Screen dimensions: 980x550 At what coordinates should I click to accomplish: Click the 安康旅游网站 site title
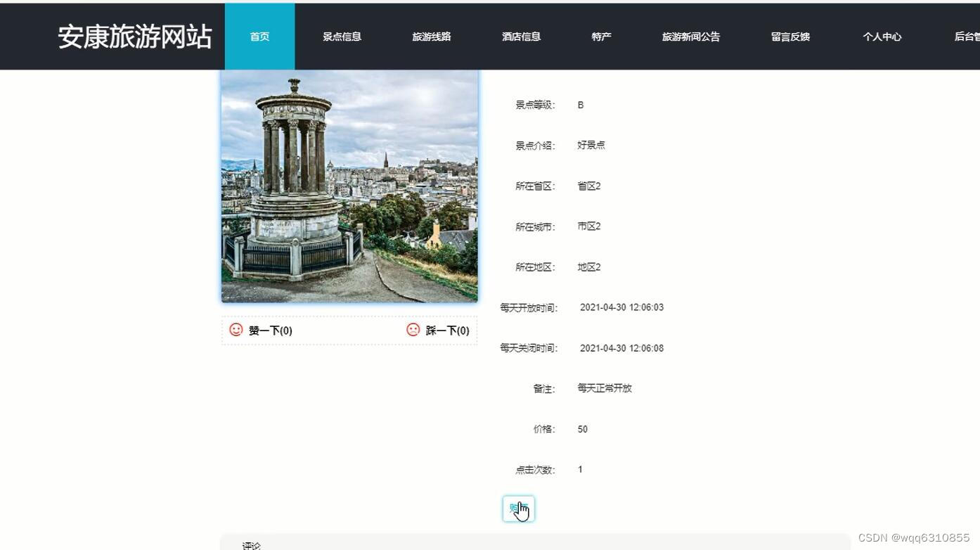(x=135, y=37)
